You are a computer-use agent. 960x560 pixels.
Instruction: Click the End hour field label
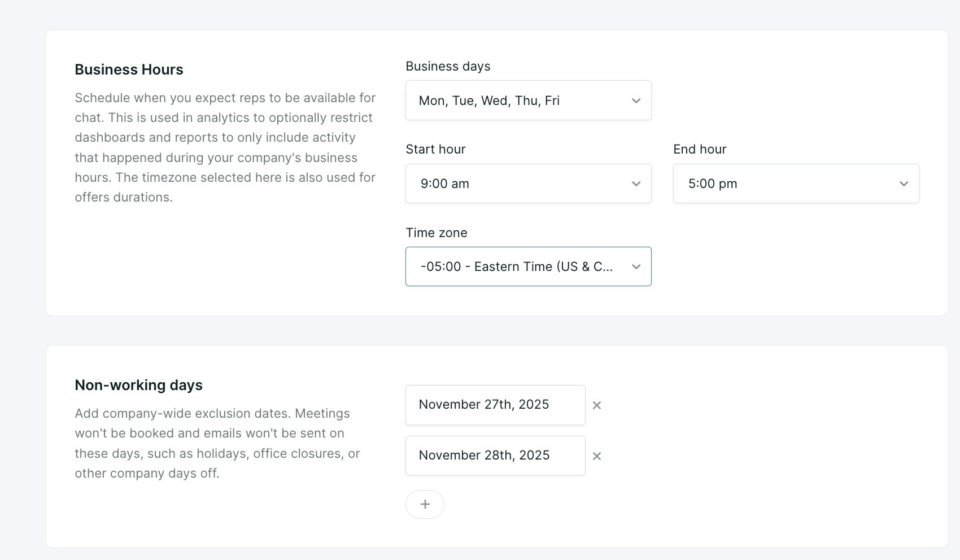tap(700, 150)
